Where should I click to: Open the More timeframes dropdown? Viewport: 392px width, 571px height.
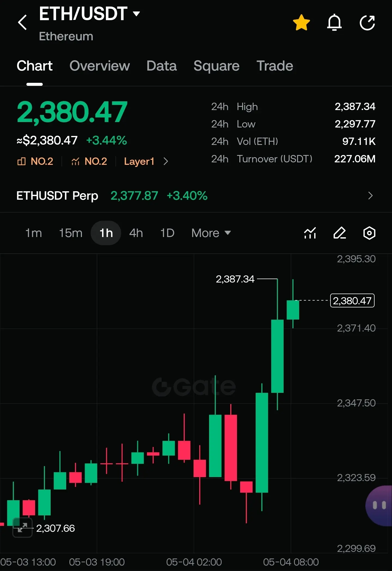pyautogui.click(x=211, y=233)
